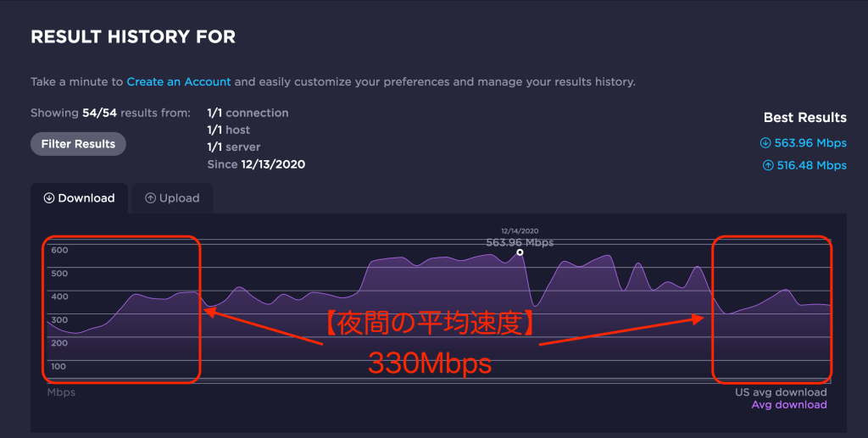Click the Since 12/13/2020 date text

[256, 164]
